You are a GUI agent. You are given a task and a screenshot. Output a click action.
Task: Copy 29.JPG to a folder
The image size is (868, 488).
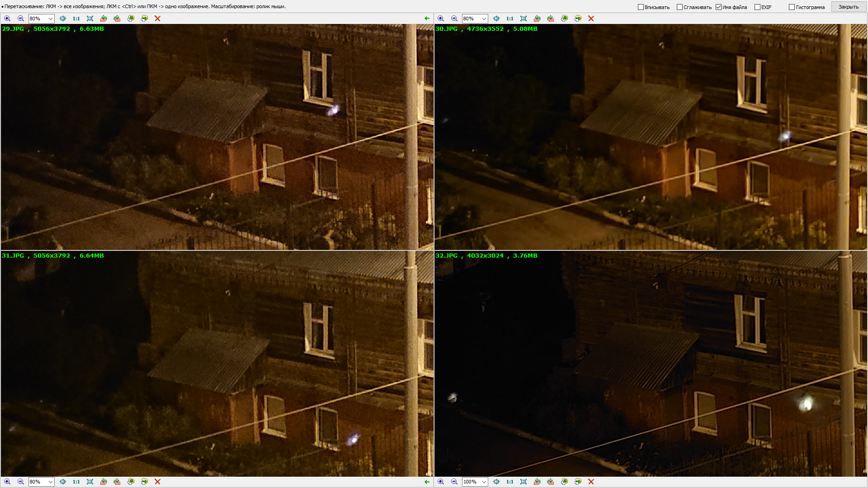pos(131,19)
